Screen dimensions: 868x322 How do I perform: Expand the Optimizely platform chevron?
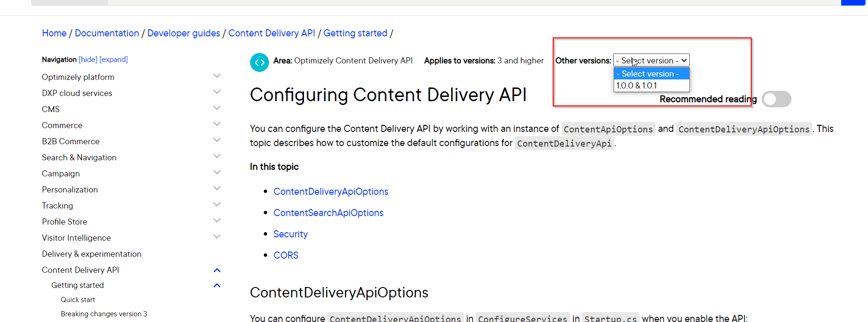217,76
